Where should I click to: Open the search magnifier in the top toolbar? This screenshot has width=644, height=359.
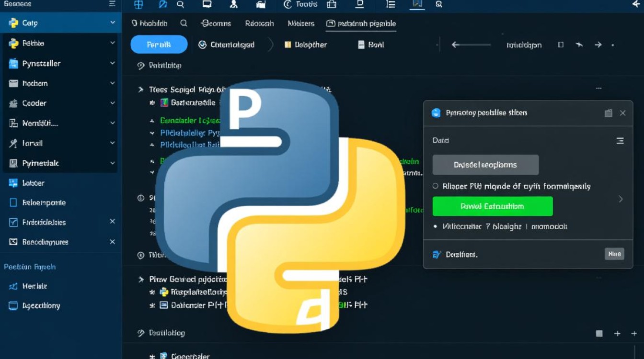click(180, 5)
